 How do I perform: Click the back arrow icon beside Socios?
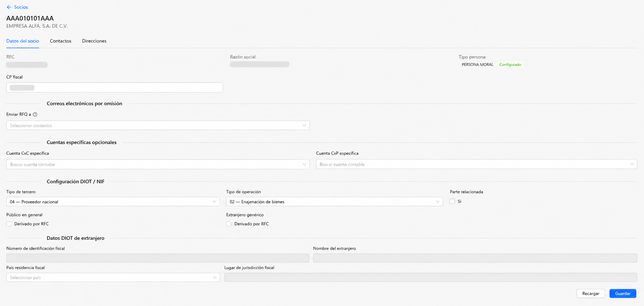[x=9, y=7]
